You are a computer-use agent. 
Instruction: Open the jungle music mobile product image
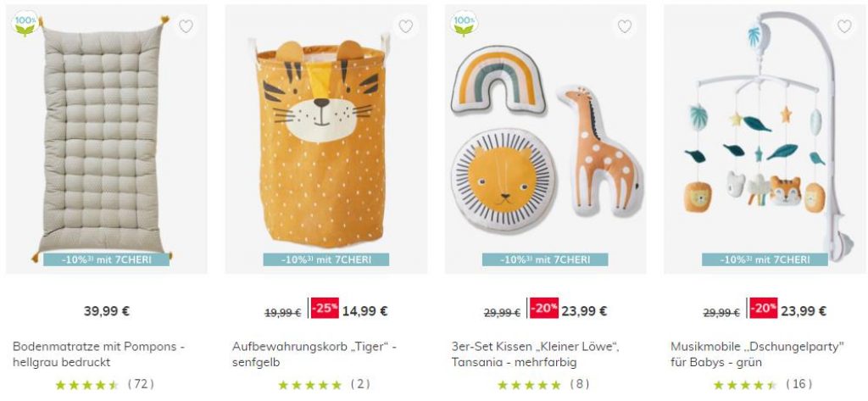(x=765, y=140)
